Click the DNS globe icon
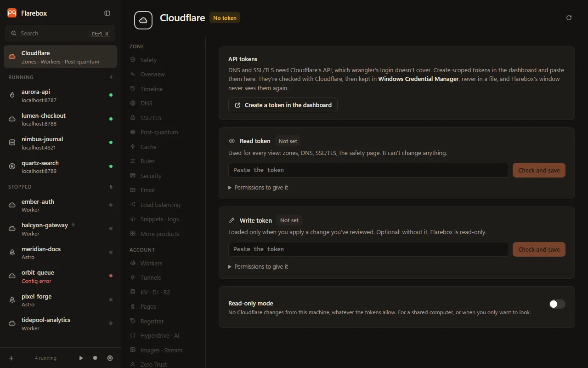588x368 pixels. (x=133, y=103)
